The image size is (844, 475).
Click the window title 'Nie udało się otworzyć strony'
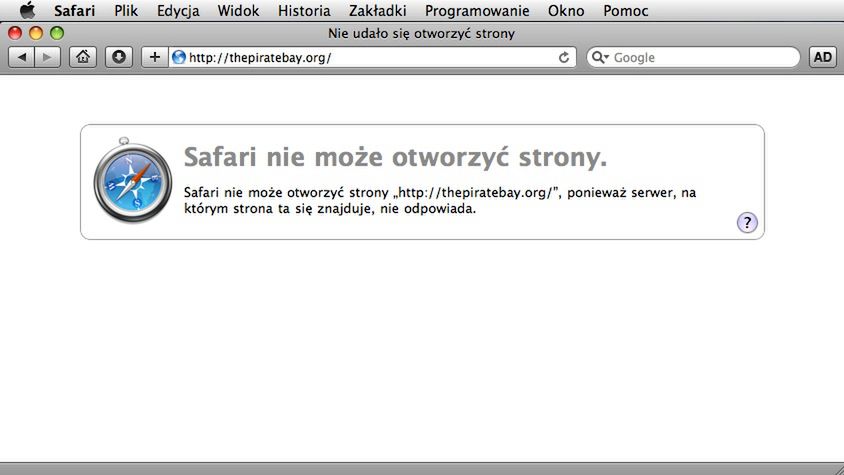tap(421, 33)
